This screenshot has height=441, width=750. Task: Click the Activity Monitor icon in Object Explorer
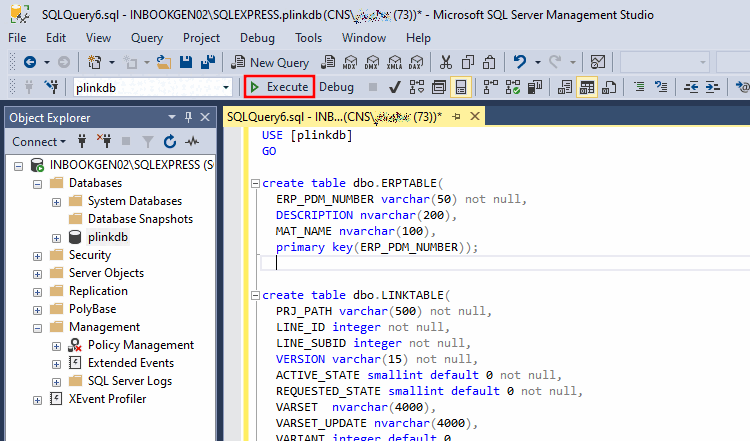tap(192, 142)
